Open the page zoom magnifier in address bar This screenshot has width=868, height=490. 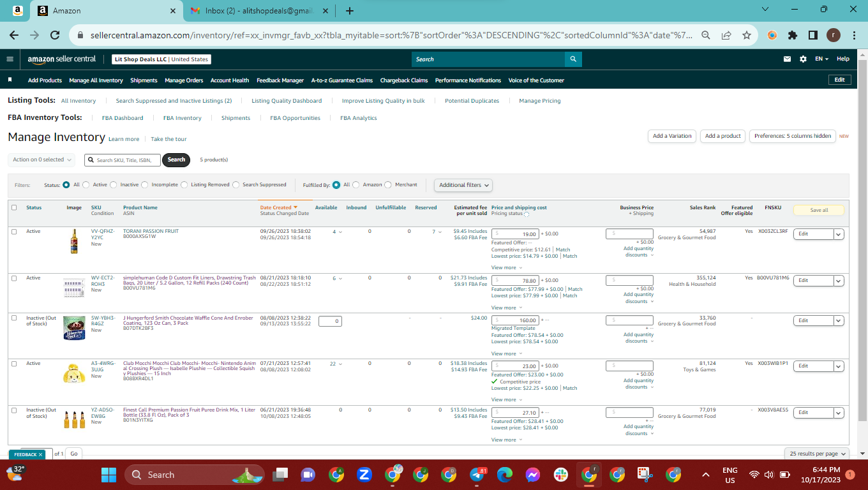pos(706,36)
